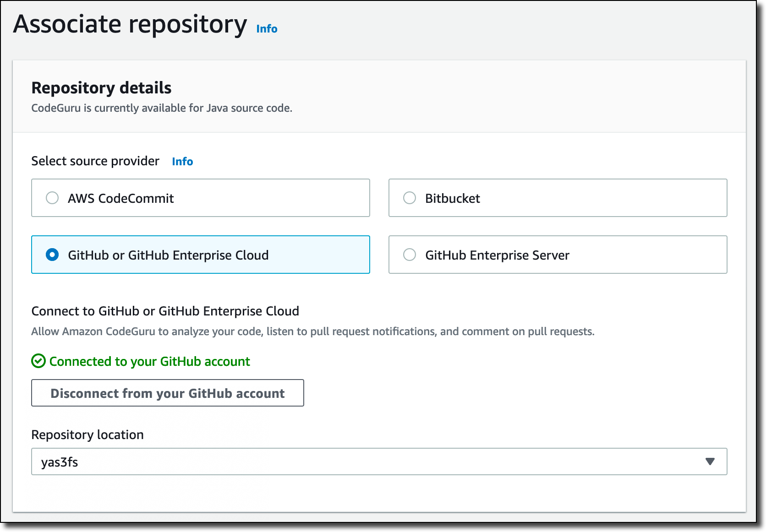This screenshot has height=532, width=766.
Task: Click the 'Associate repository' page title
Action: coord(130,25)
